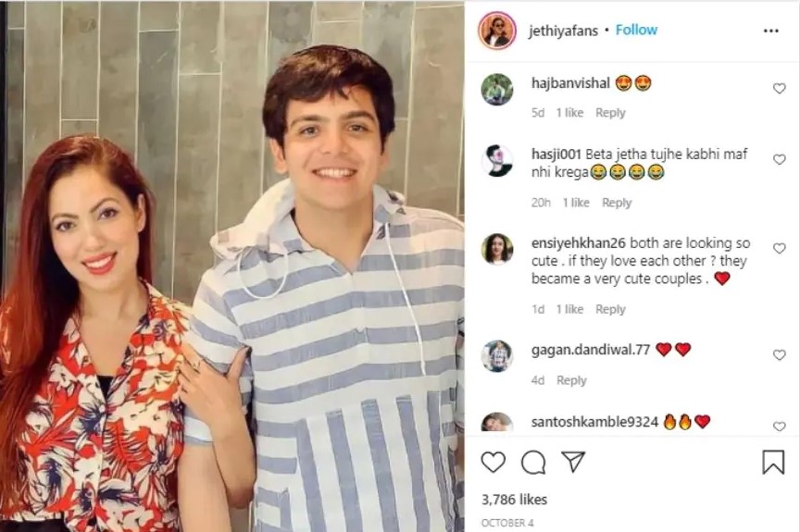Open the jethiyafans profile name
This screenshot has height=532, width=800.
click(563, 31)
